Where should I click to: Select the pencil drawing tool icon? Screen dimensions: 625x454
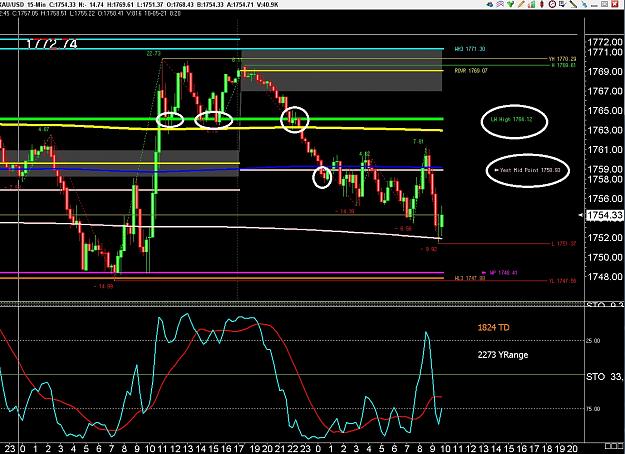tap(521, 4)
